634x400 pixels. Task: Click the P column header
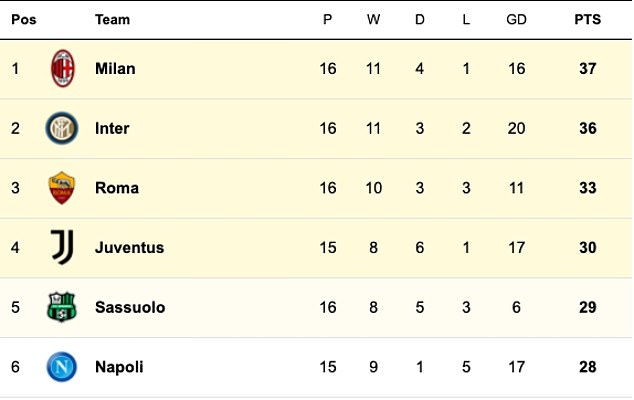[x=327, y=19]
